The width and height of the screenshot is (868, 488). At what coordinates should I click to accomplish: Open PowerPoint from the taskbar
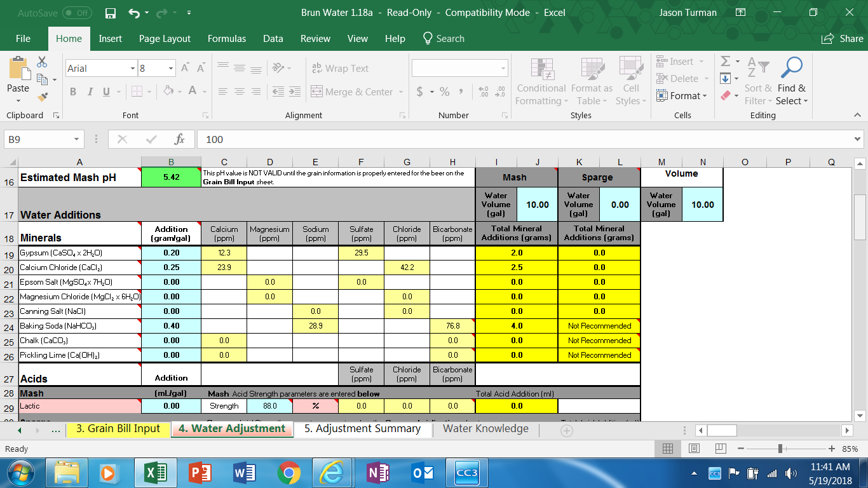(x=201, y=473)
